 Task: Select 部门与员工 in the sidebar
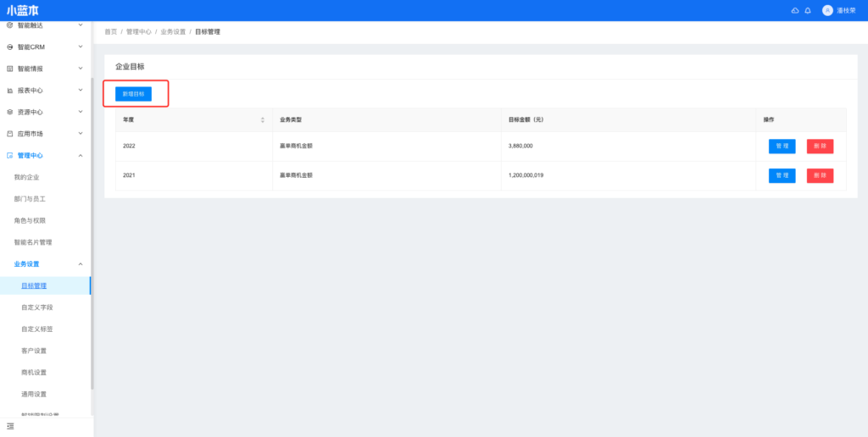30,199
